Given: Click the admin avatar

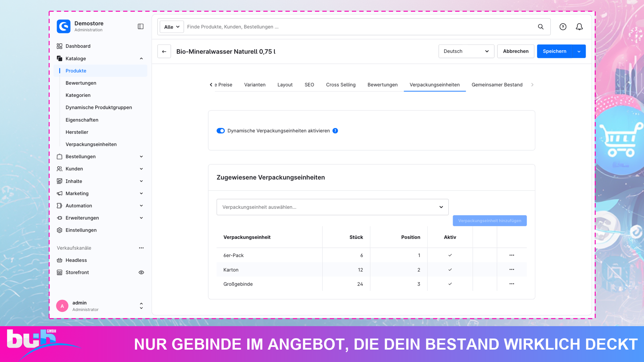Looking at the screenshot, I should [62, 306].
